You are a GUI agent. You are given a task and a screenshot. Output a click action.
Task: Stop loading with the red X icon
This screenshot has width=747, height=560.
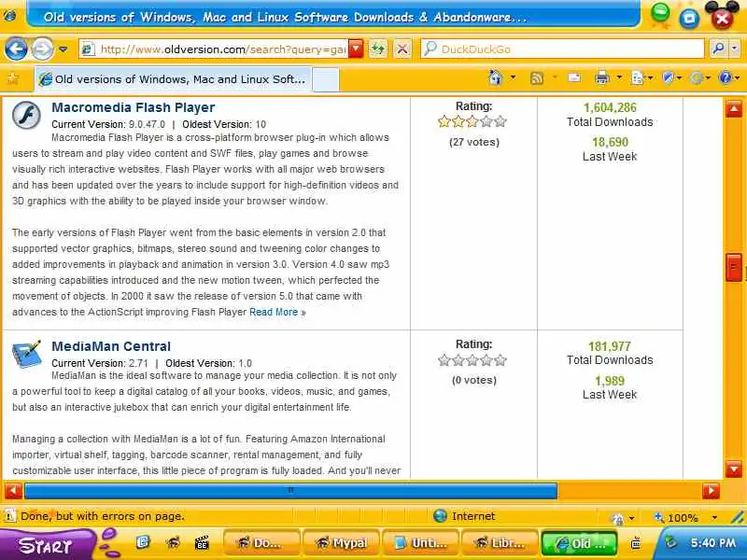pyautogui.click(x=402, y=49)
